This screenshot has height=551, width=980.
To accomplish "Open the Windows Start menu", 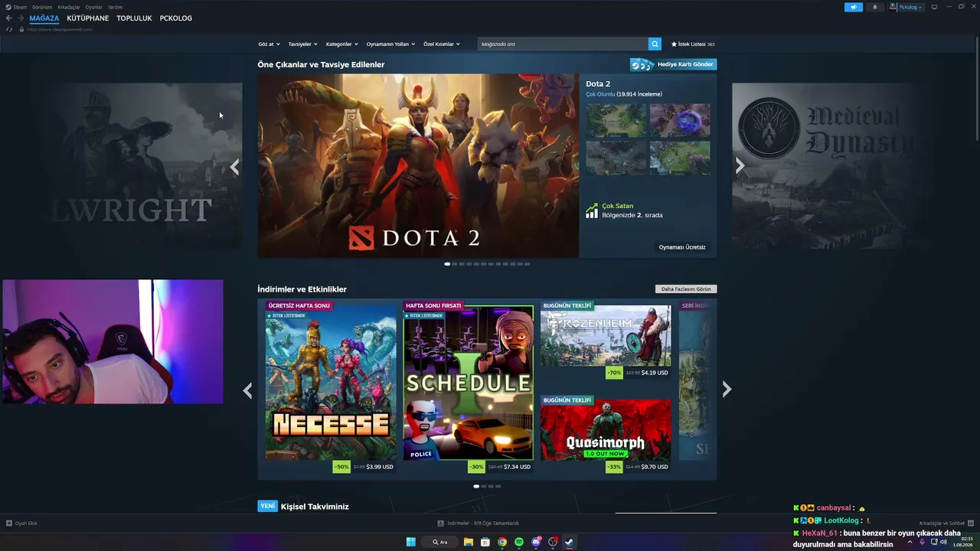I will [x=411, y=542].
